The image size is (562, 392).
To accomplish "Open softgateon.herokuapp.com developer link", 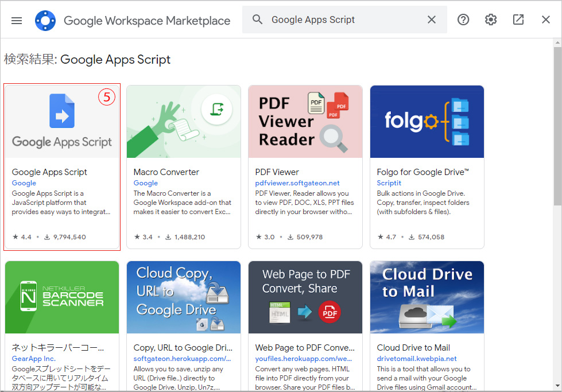I will (182, 359).
